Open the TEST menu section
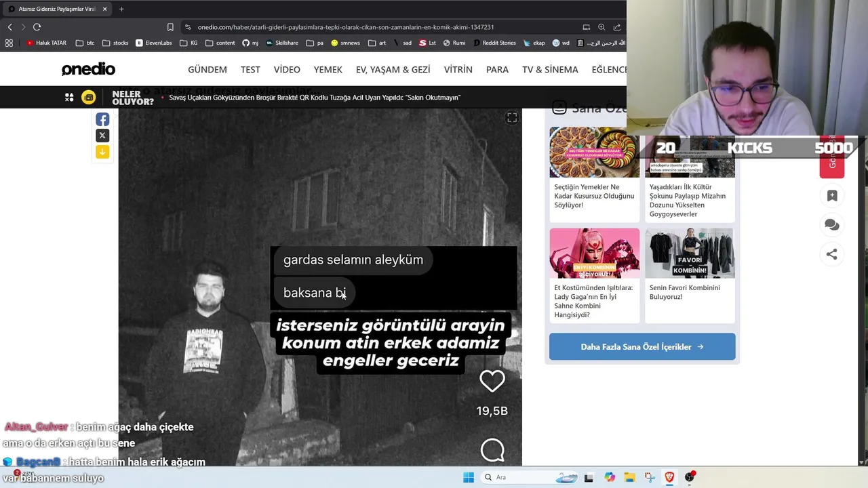 click(x=250, y=70)
